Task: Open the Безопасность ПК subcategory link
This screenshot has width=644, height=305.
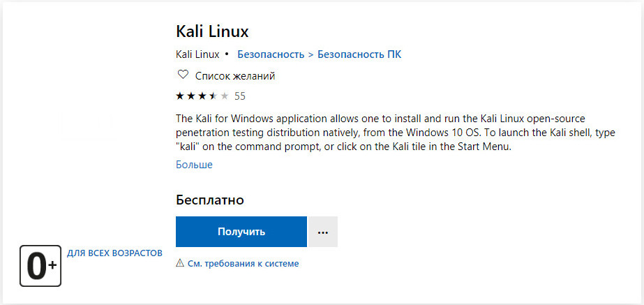Action: [x=359, y=54]
